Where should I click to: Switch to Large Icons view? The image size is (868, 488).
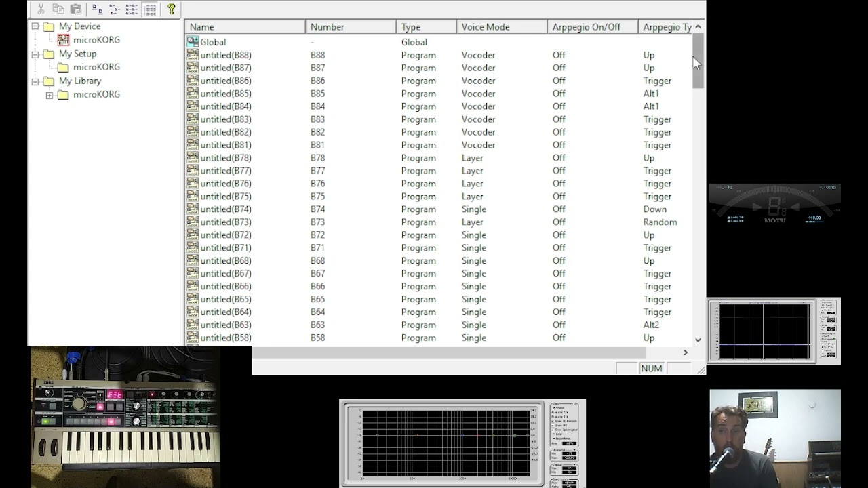pyautogui.click(x=97, y=9)
